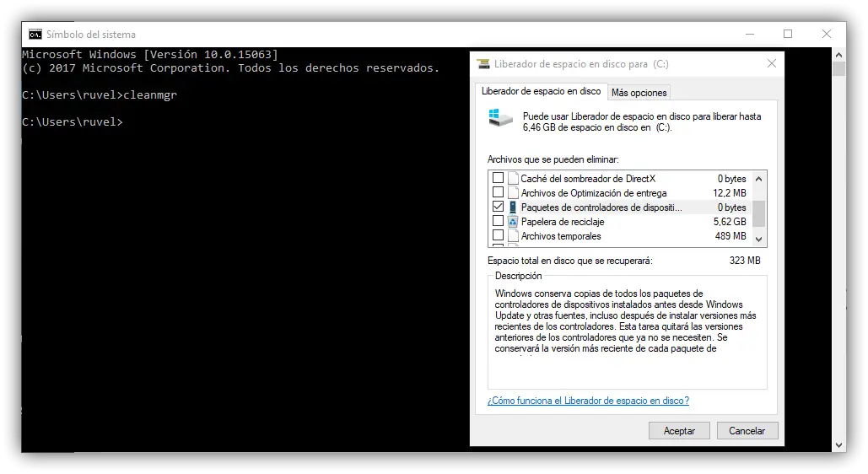Click the 12,2 MB size value
Viewport: 868px width, 474px height.
[730, 192]
